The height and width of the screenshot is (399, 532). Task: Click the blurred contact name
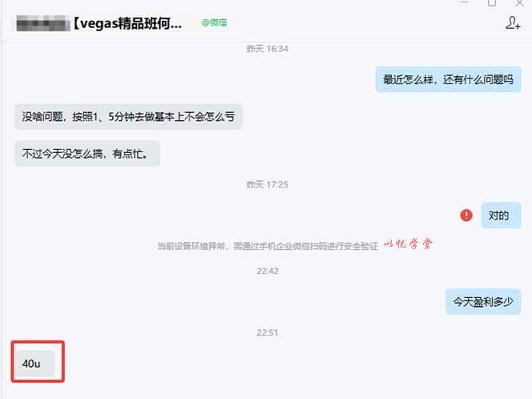click(43, 23)
